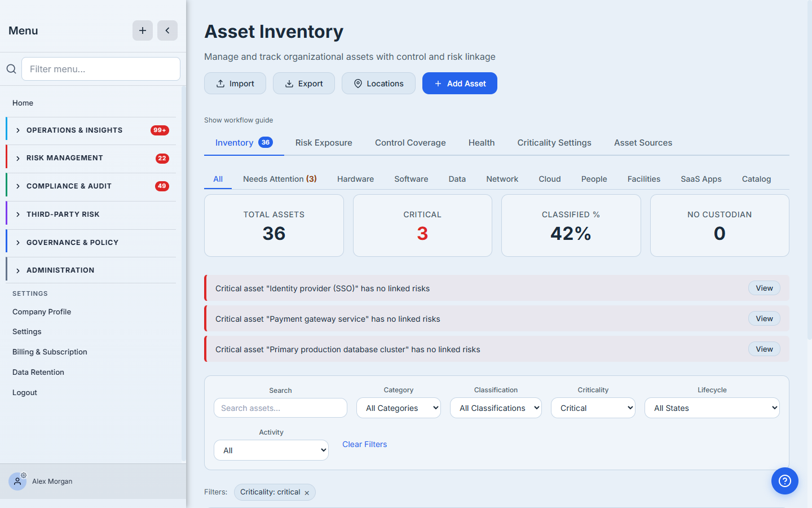This screenshot has width=812, height=508.
Task: Filter by Cloud assets
Action: tap(550, 179)
